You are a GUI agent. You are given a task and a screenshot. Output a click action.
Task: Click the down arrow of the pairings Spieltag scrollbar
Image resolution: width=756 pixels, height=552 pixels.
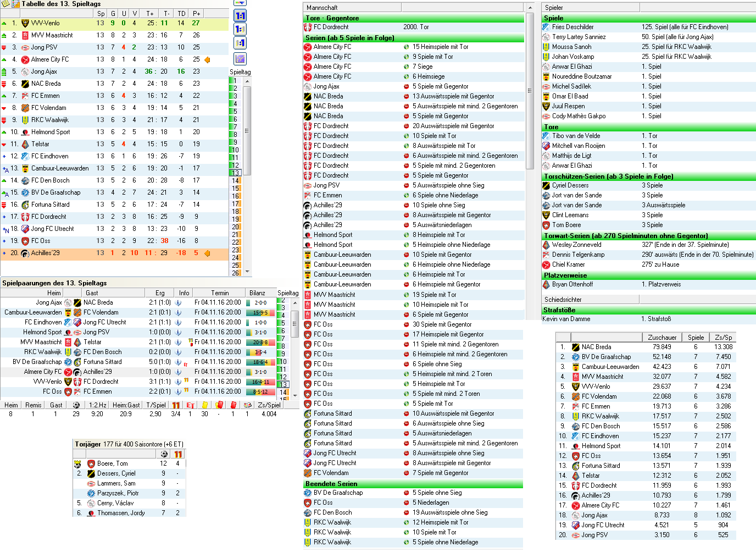(x=295, y=395)
